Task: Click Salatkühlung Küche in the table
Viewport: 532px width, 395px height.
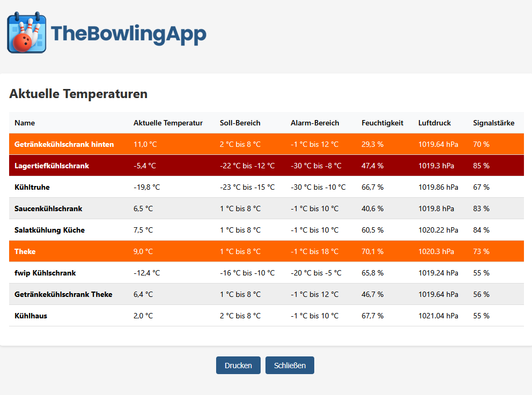Action: 49,230
